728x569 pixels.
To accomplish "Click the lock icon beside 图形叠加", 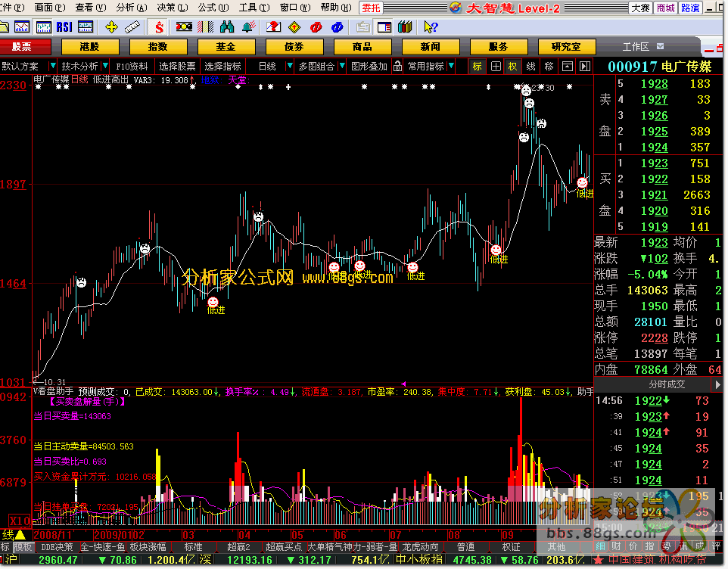I will coord(397,67).
